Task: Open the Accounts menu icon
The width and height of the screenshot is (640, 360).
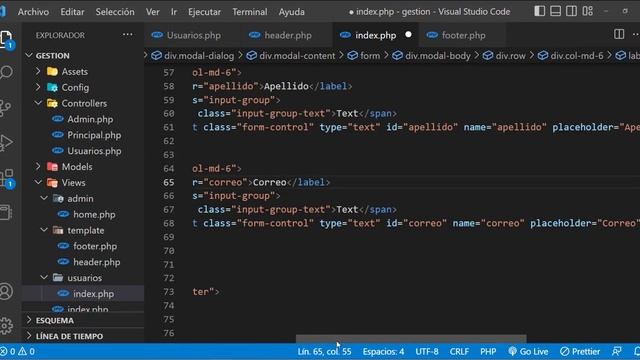Action: coord(6,291)
